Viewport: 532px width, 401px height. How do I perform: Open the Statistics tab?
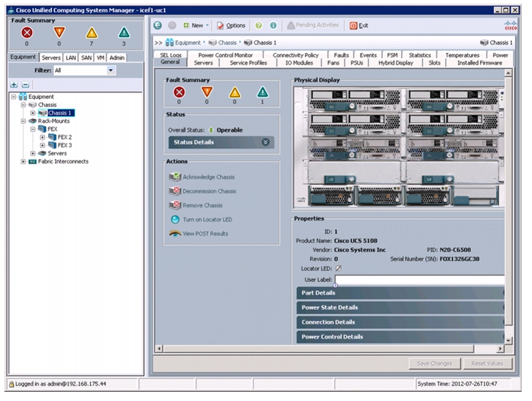419,55
